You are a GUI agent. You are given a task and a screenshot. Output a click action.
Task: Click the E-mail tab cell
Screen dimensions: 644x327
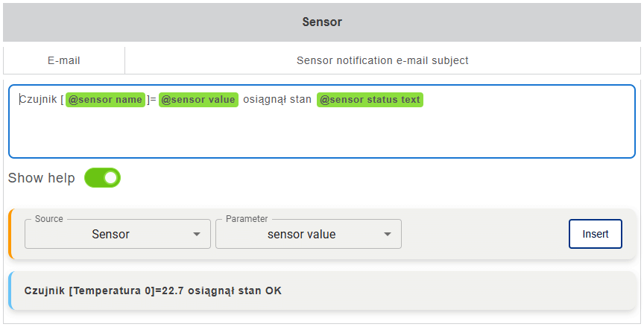pos(64,60)
